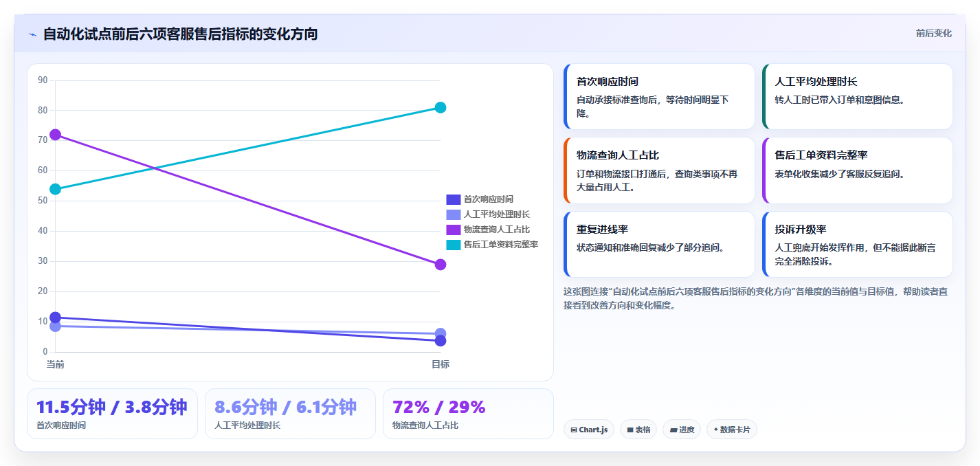This screenshot has width=980, height=466.
Task: Click the icon in the 表格 chip
Action: (630, 430)
